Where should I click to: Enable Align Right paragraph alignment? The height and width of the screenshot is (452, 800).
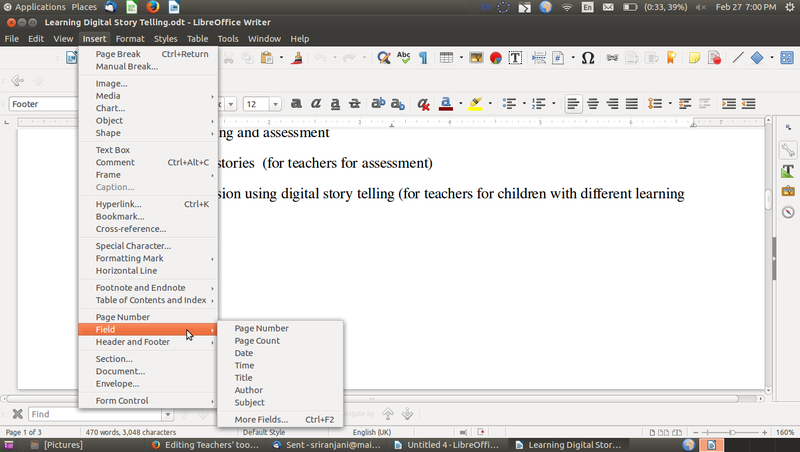pos(612,104)
